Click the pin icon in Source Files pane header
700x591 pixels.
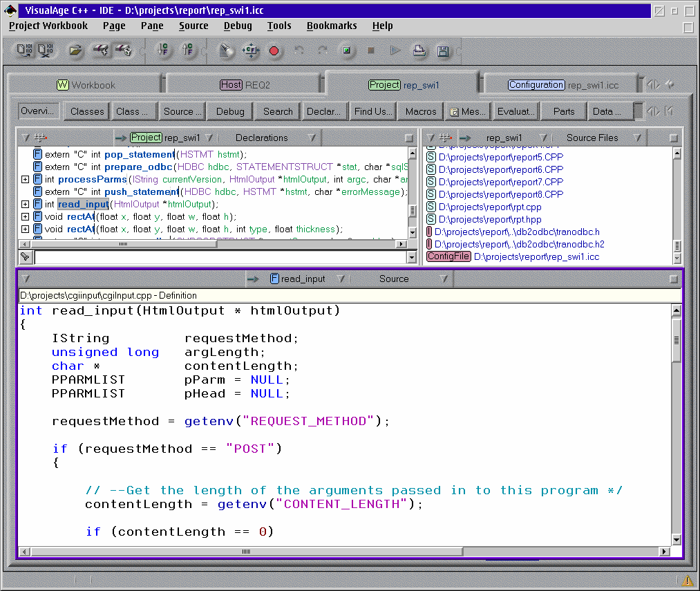coord(446,138)
